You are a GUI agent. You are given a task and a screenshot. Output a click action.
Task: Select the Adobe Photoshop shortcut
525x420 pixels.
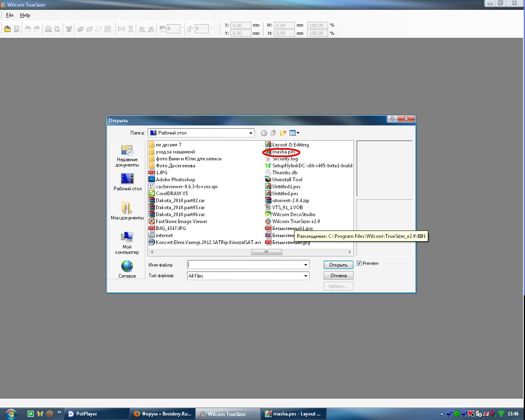172,180
